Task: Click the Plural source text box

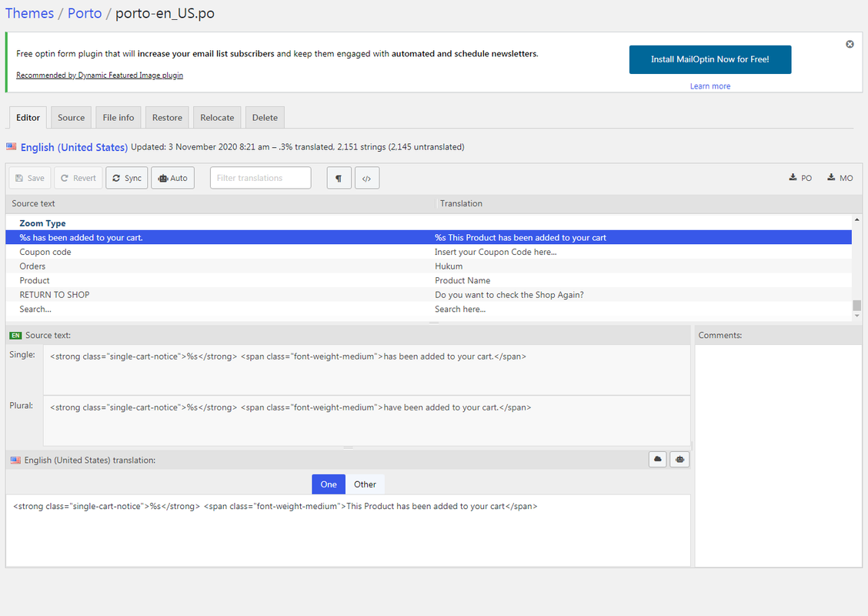Action: pyautogui.click(x=366, y=420)
